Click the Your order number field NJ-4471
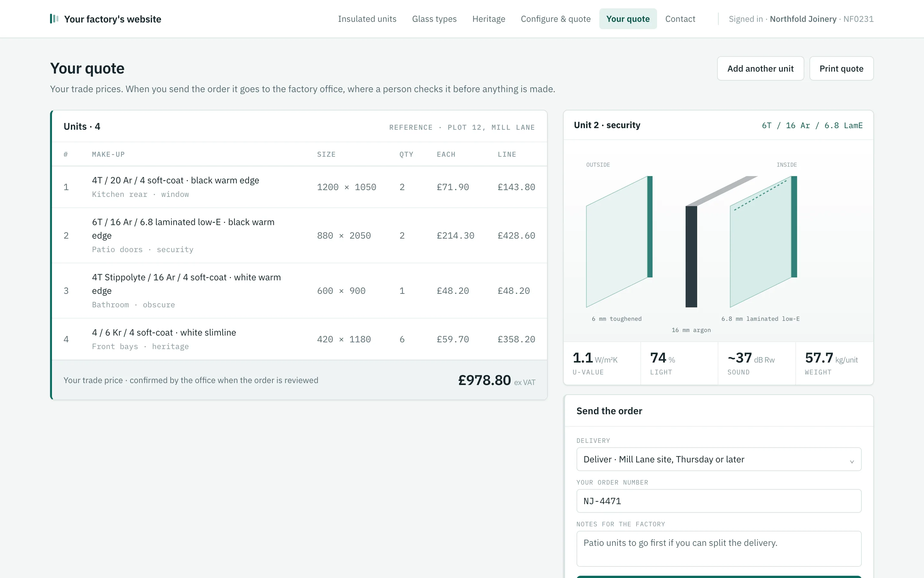This screenshot has width=924, height=578. (719, 501)
